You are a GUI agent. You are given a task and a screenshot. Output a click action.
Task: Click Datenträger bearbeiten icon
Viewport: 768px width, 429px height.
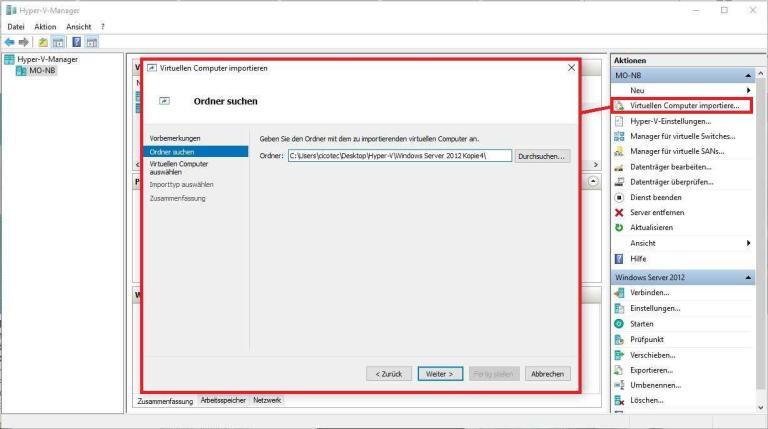click(620, 167)
